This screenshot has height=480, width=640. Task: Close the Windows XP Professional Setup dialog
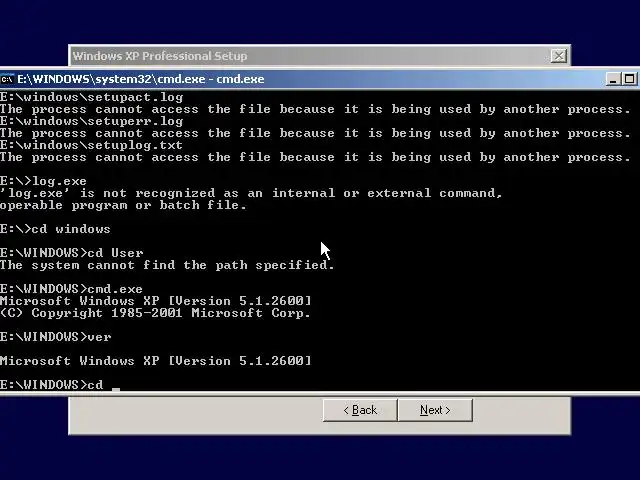(558, 56)
